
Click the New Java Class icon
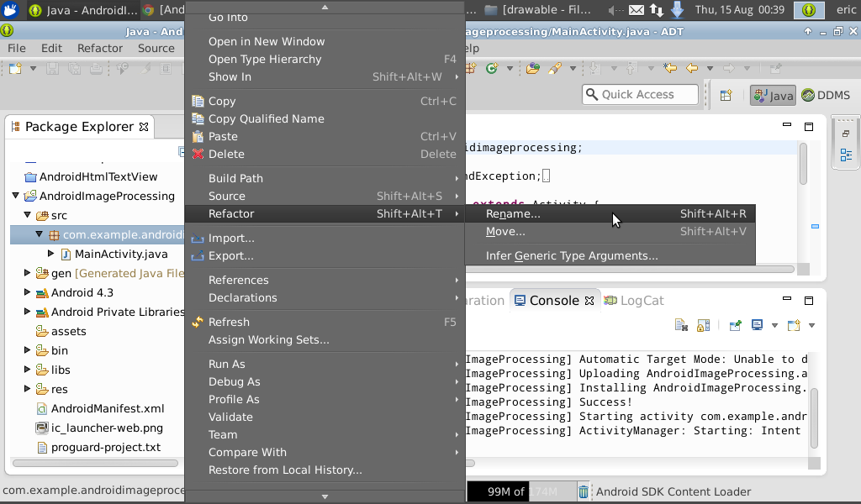click(492, 69)
